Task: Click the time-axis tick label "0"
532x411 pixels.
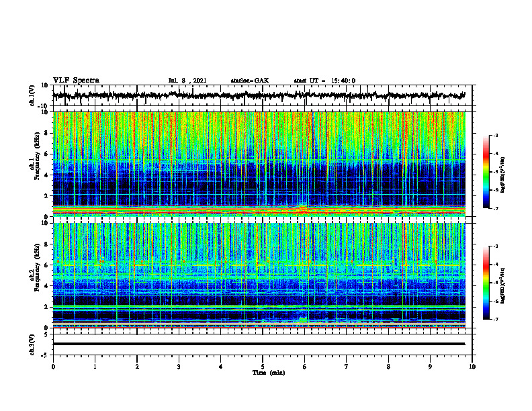Action: pyautogui.click(x=53, y=367)
